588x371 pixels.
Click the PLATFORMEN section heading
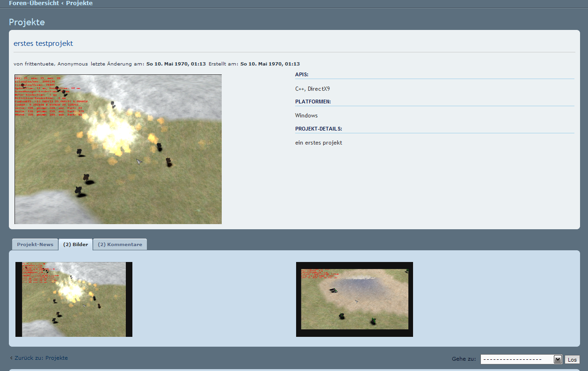click(x=313, y=102)
